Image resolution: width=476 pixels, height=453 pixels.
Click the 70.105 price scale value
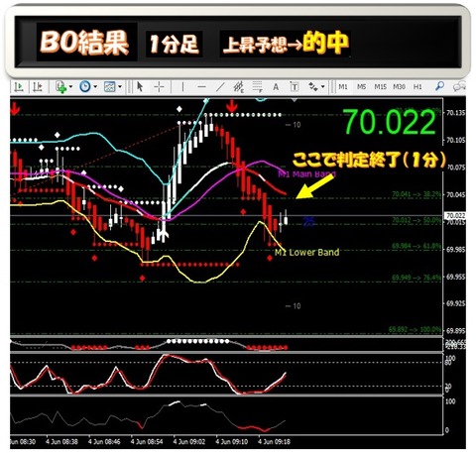pyautogui.click(x=456, y=141)
